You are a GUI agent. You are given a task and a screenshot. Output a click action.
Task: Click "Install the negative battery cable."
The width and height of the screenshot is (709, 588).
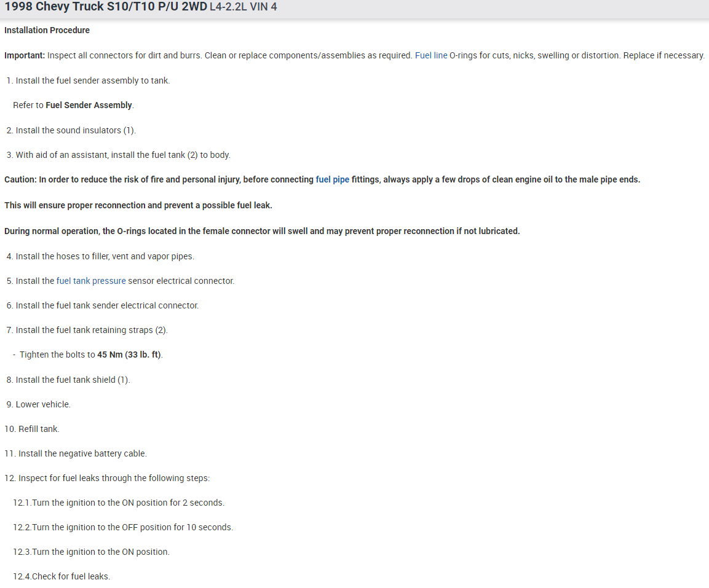[x=82, y=454]
